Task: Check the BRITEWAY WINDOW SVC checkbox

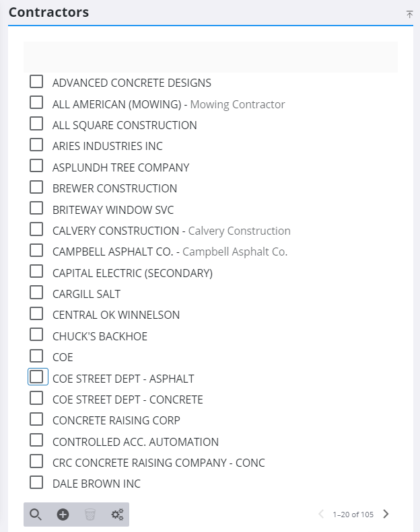Action: [36, 209]
